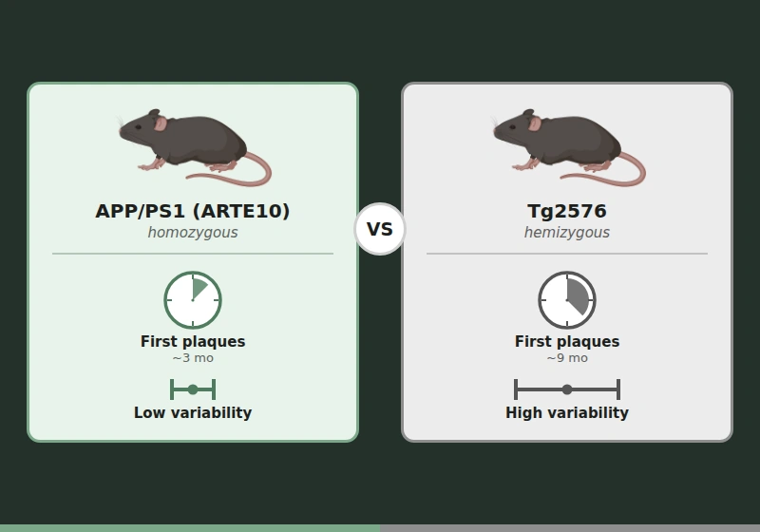Click First plaques label in APP/PS1 card
The width and height of the screenshot is (760, 532).
[193, 342]
